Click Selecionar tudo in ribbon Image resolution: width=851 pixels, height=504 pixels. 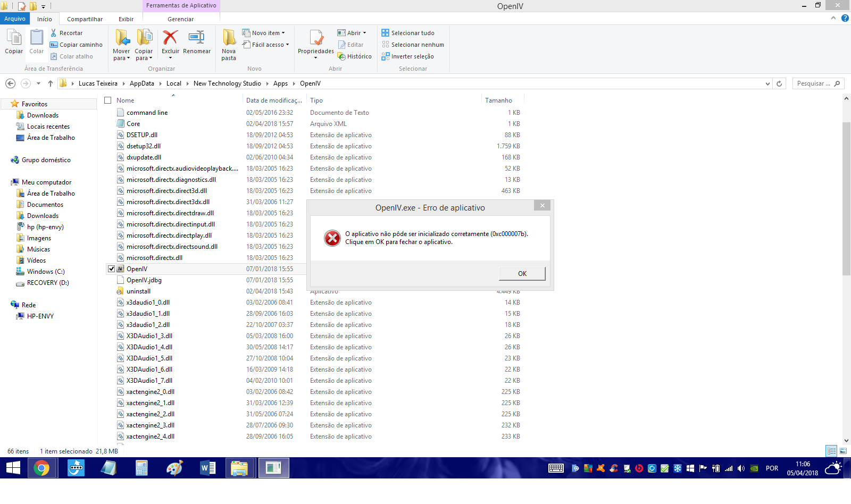(408, 33)
